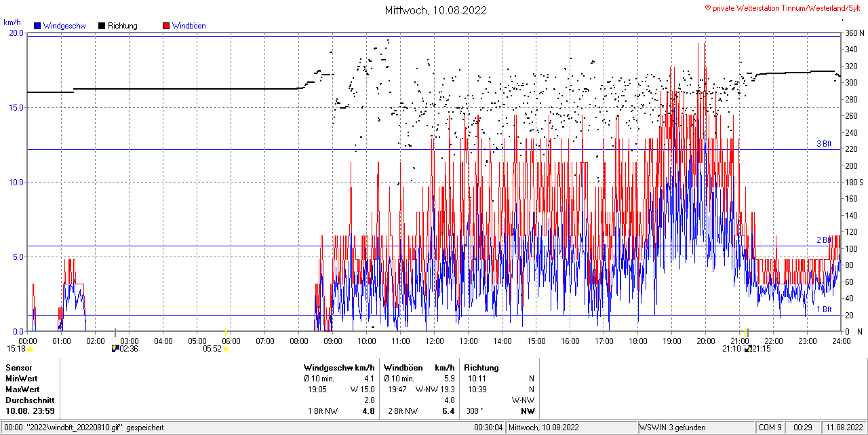Click the Windböen legend label
Screen dimensions: 868x435
click(189, 26)
